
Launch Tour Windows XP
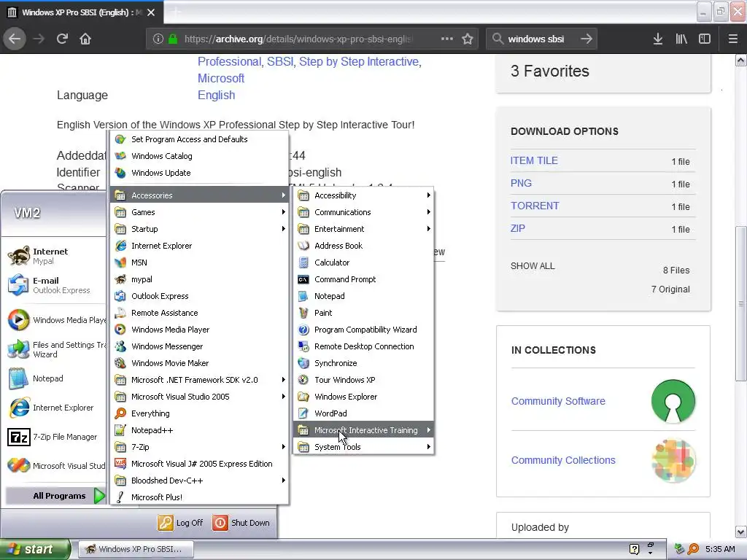(364, 380)
